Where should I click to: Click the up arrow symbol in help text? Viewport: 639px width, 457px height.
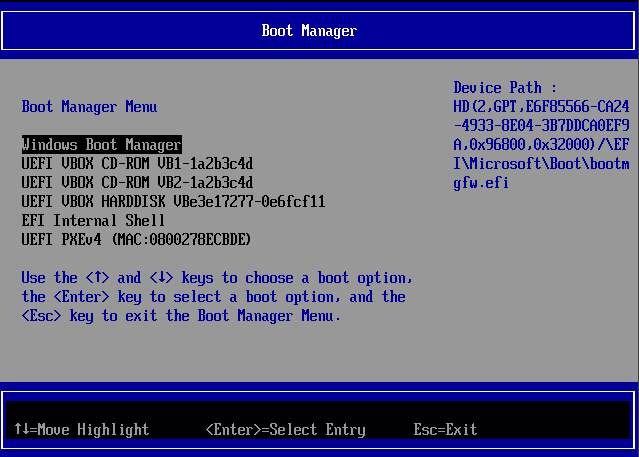97,278
